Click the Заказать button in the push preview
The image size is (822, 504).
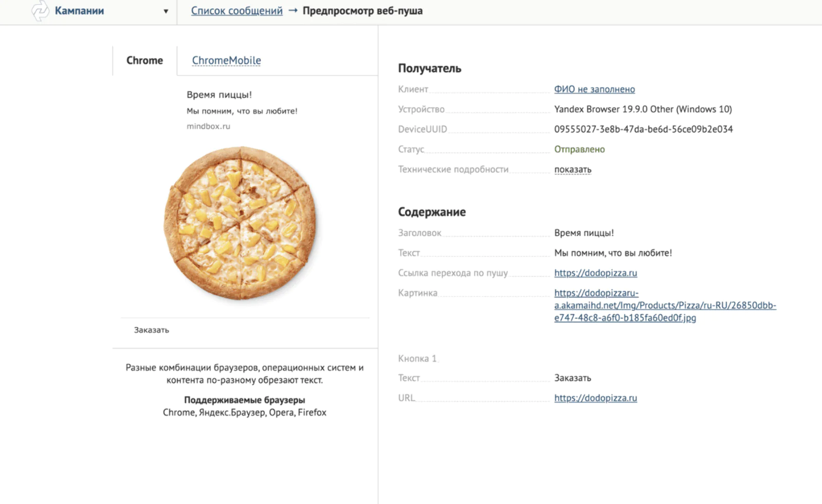[x=151, y=330]
